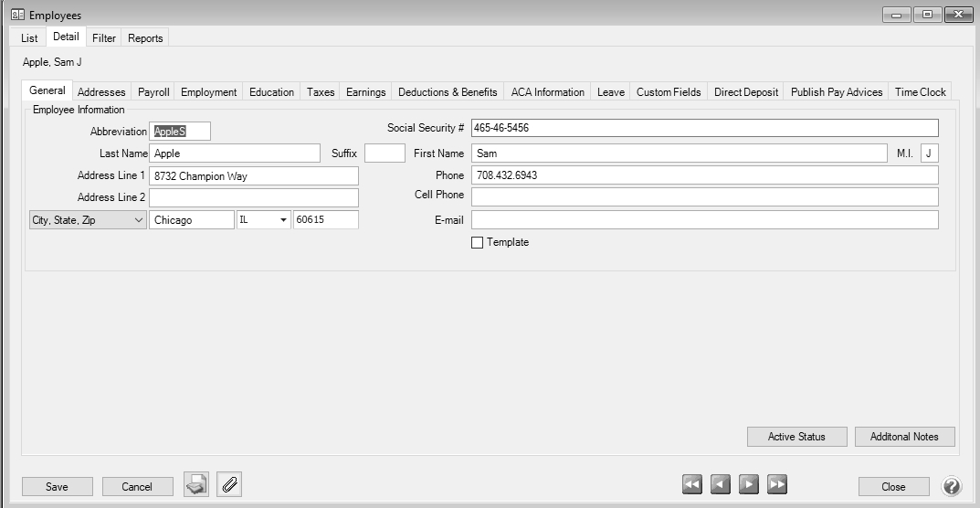Expand the City, State, Zip dropdown
Screen dimensions: 980x508
(88, 220)
